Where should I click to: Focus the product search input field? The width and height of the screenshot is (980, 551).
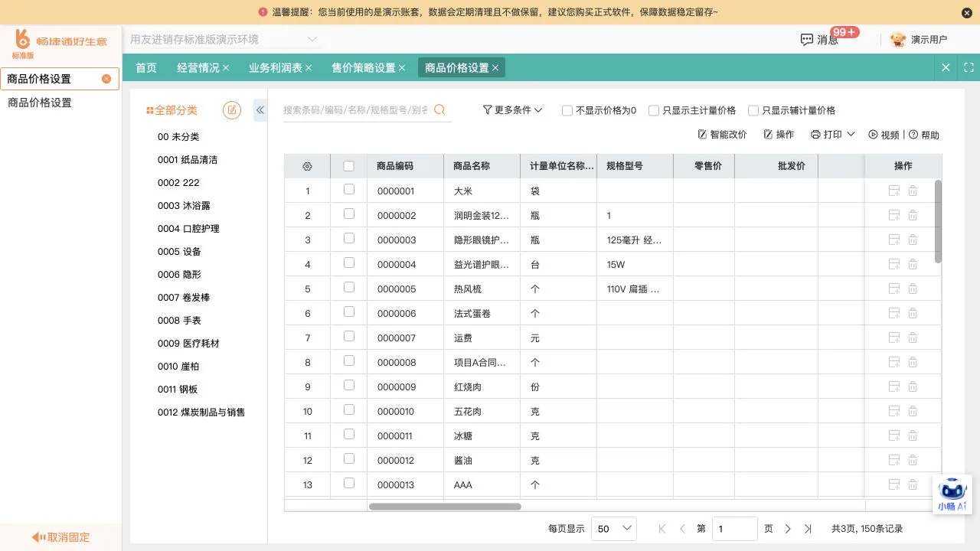coord(357,110)
